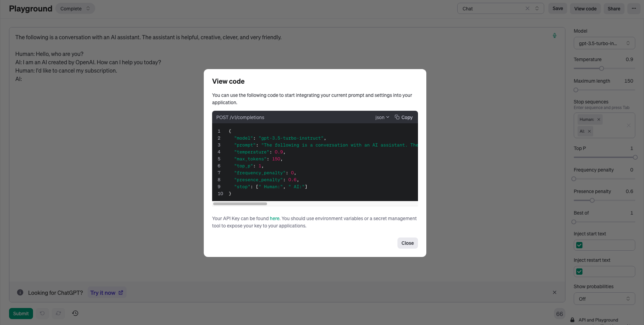The width and height of the screenshot is (644, 325).
Task: Clear all stop sequences
Action: [629, 125]
